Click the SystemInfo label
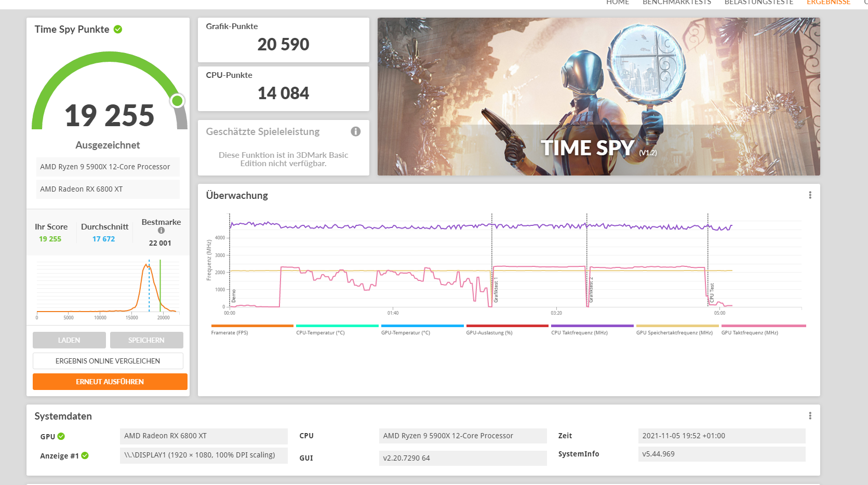The image size is (868, 485). tap(579, 454)
